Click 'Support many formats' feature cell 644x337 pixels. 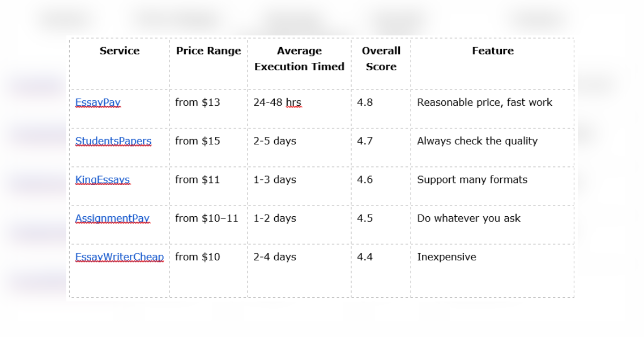tap(472, 180)
